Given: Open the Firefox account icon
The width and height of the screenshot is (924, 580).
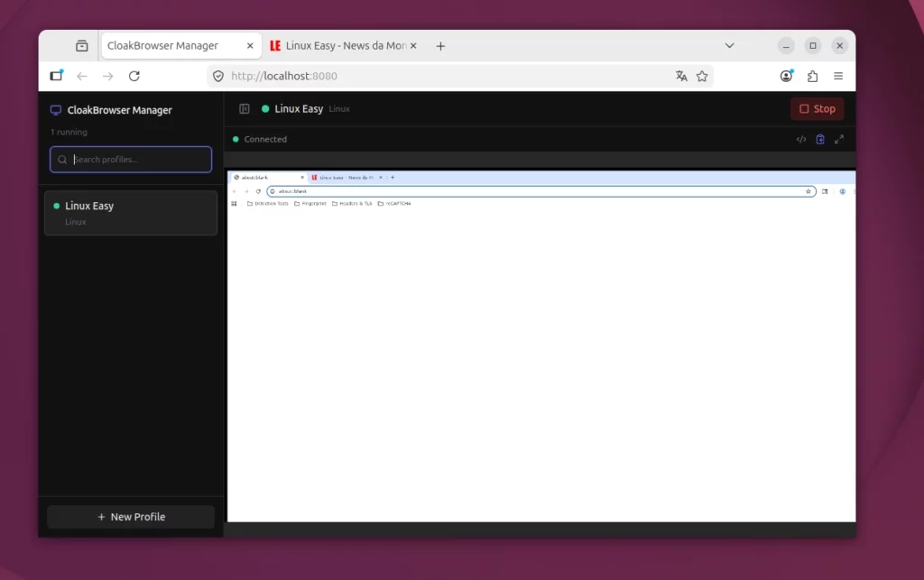Looking at the screenshot, I should [x=786, y=76].
